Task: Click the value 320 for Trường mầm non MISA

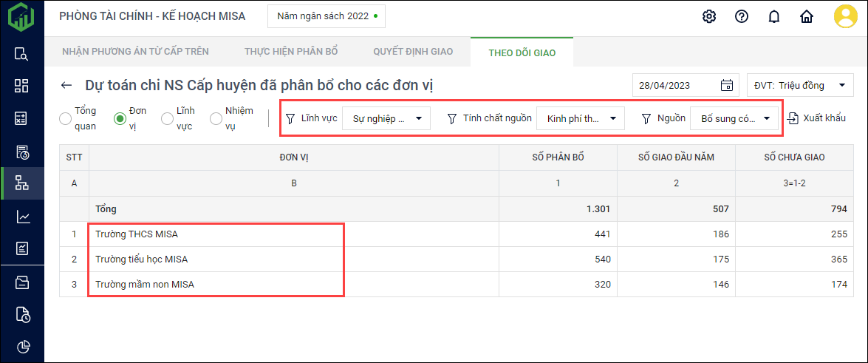Action: click(x=602, y=285)
